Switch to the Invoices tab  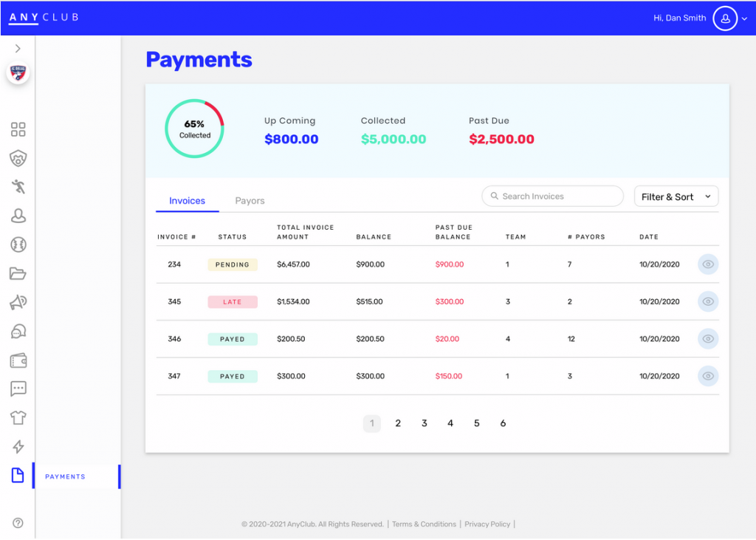tap(187, 201)
